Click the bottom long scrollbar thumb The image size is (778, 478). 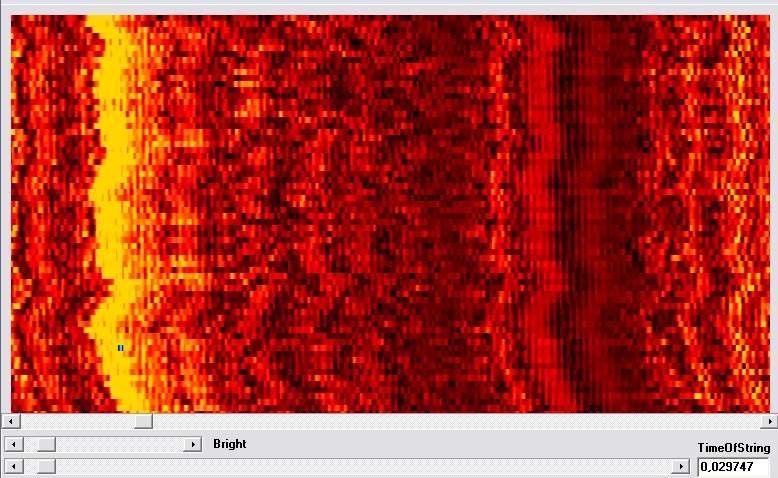[x=46, y=467]
